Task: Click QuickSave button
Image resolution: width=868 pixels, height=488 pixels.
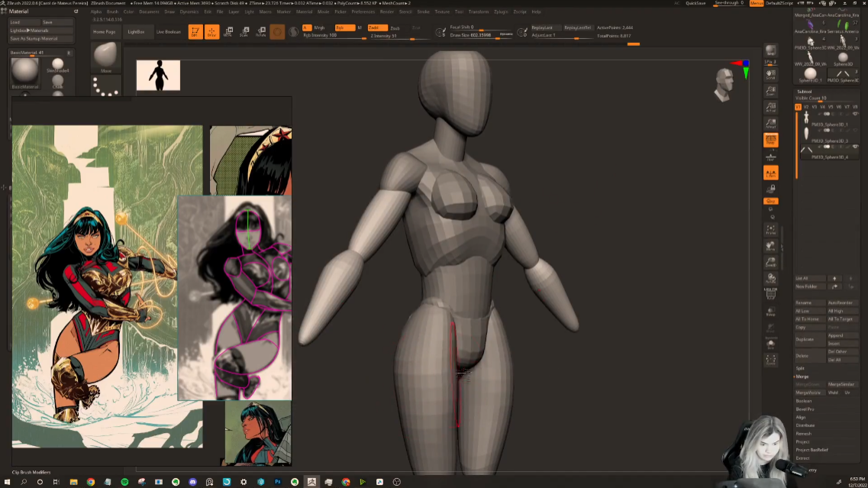Action: point(695,3)
